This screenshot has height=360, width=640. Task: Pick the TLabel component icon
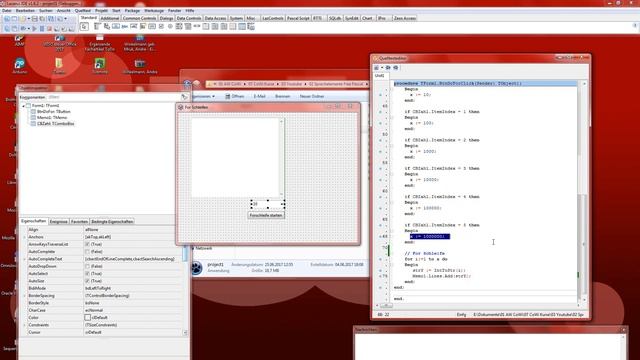point(124,27)
